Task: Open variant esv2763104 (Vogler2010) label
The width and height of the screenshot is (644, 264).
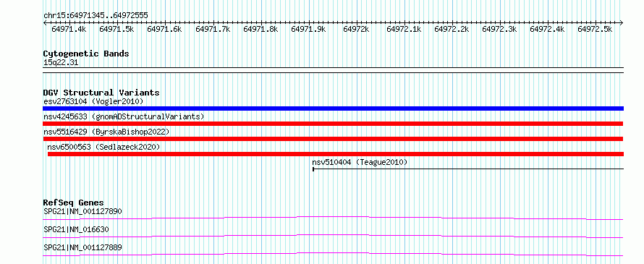Action: point(93,101)
